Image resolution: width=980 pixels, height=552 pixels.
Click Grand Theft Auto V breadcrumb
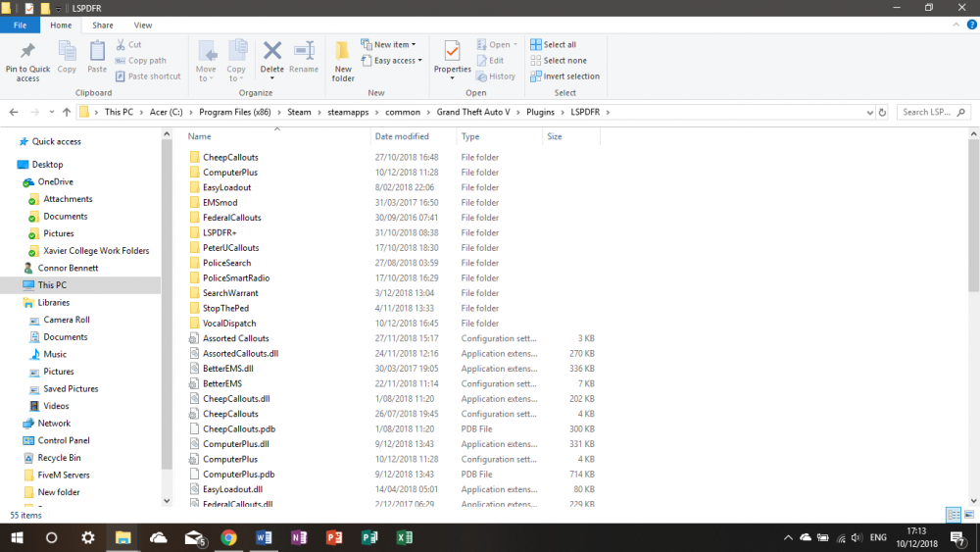(x=473, y=112)
